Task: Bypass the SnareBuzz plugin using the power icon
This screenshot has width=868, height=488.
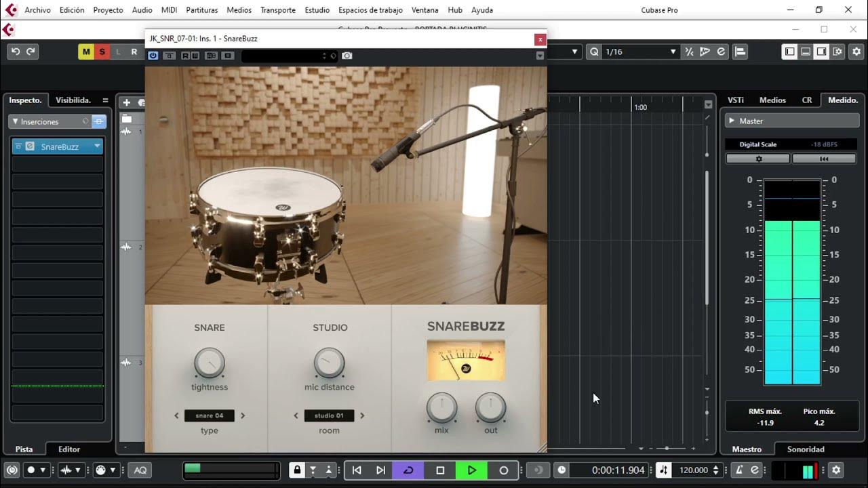Action: point(153,56)
